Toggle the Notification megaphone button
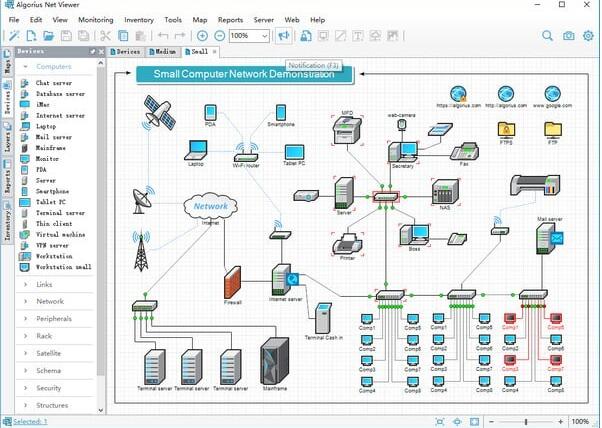 (284, 36)
